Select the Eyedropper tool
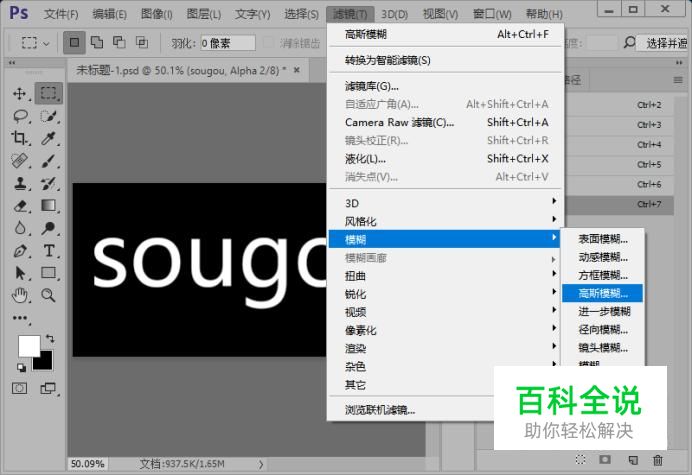Image resolution: width=692 pixels, height=475 pixels. click(49, 138)
